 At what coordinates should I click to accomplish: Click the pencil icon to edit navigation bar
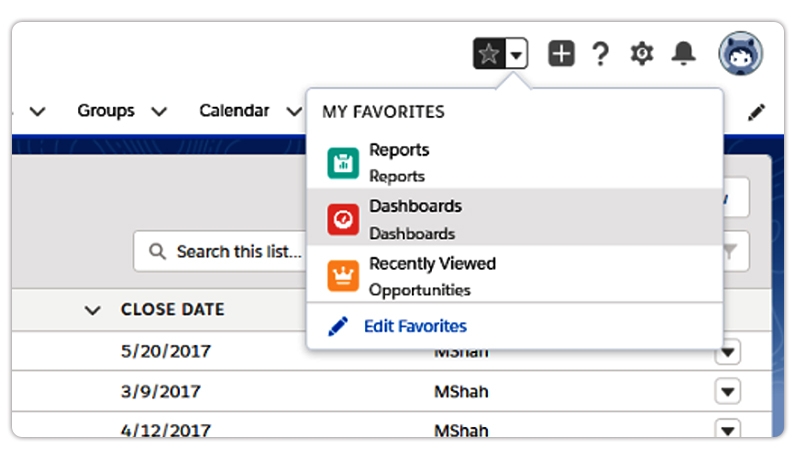coord(757,113)
